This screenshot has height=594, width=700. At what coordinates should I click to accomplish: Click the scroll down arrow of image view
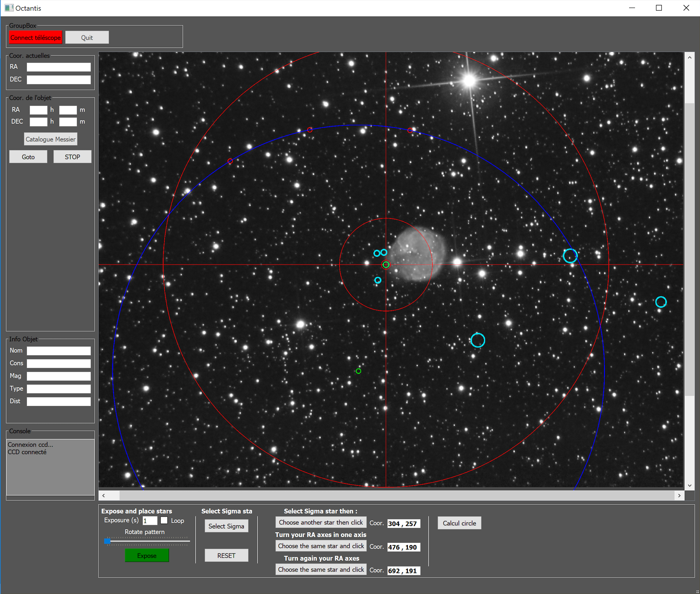click(690, 486)
